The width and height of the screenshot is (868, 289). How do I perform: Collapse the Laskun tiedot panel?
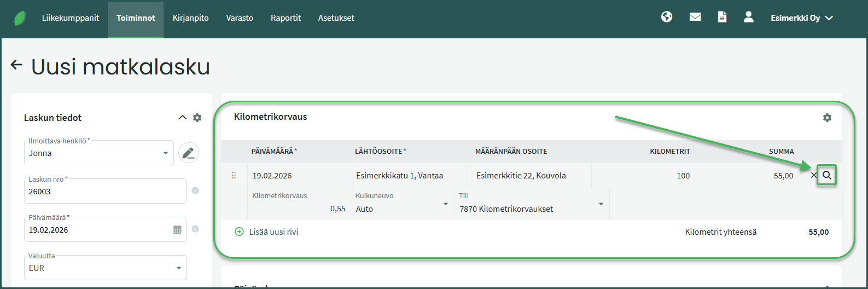tap(182, 118)
